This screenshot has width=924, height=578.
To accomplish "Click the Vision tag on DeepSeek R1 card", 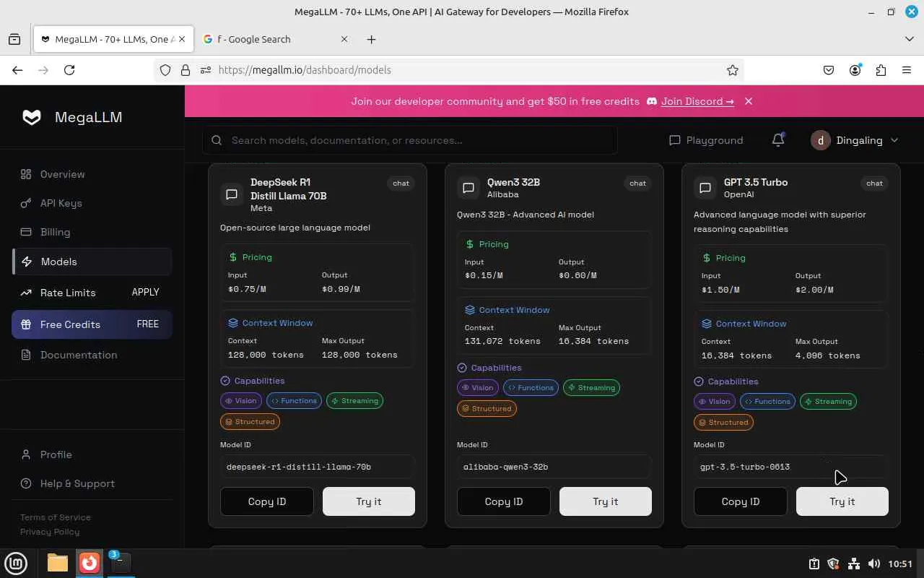I will 241,401.
